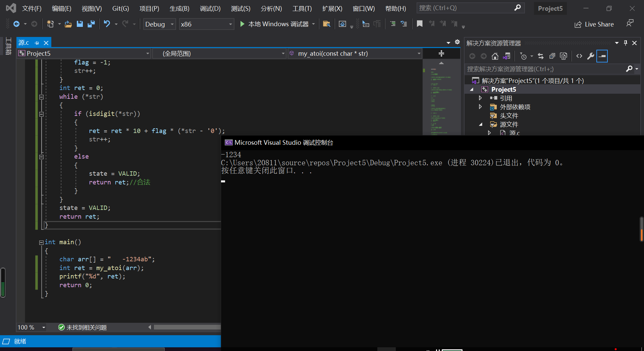Click the Home icon in Solution Explorer
Viewport: 644px width, 351px height.
[x=495, y=56]
